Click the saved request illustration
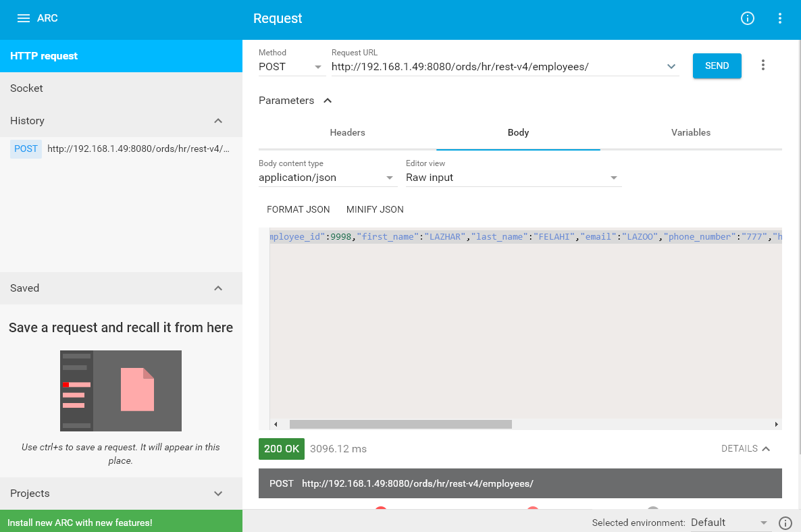The width and height of the screenshot is (801, 532). (x=121, y=391)
